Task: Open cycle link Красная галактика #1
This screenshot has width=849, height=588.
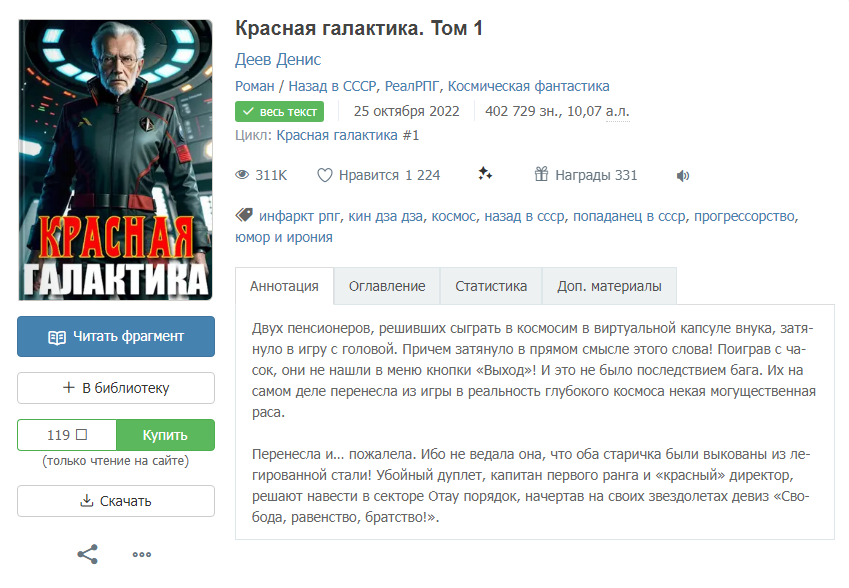Action: coord(348,135)
